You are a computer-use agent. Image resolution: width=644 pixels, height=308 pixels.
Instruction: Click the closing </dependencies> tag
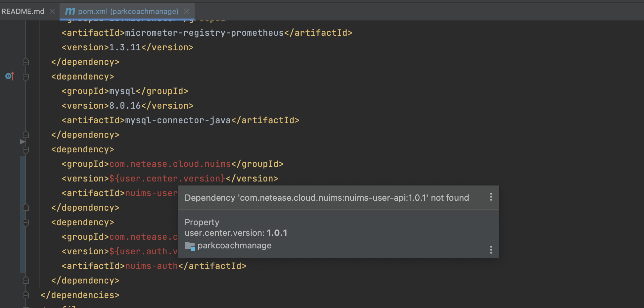tap(80, 295)
